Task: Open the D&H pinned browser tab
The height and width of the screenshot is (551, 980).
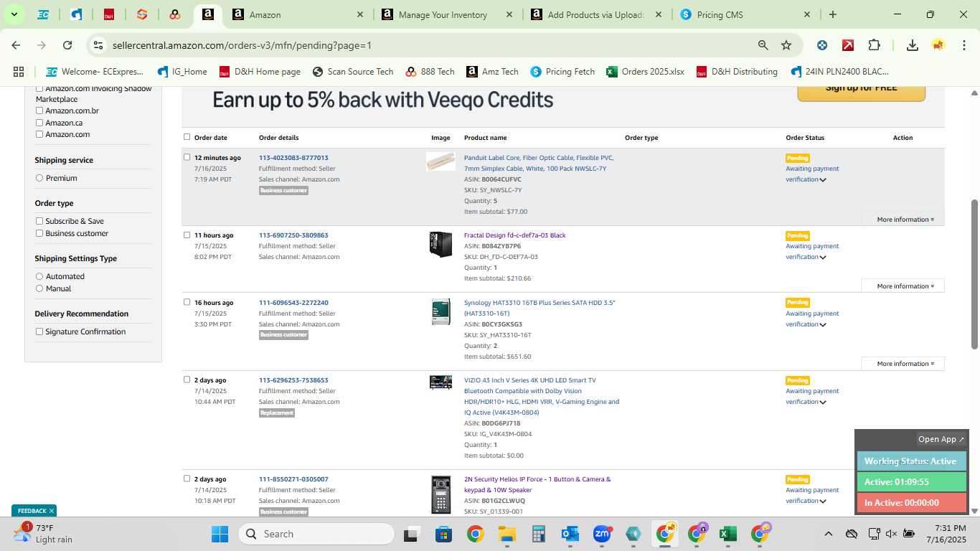Action: coord(109,14)
